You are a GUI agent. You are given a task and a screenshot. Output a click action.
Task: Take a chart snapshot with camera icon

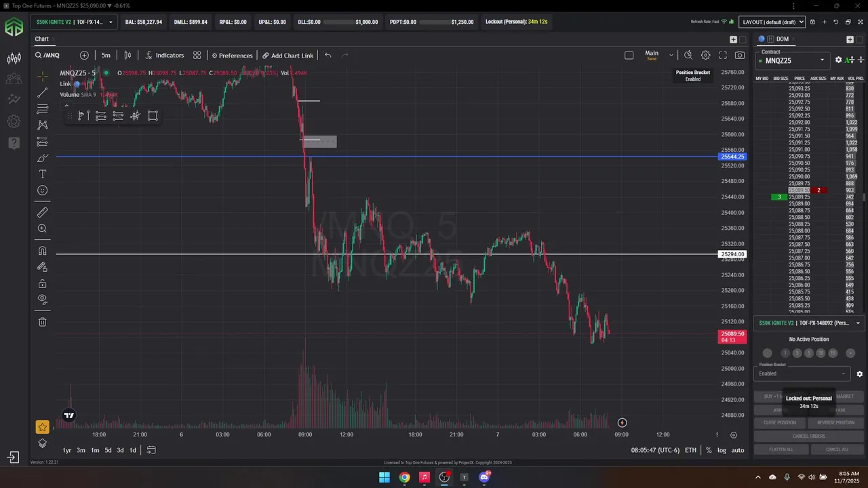(x=740, y=56)
